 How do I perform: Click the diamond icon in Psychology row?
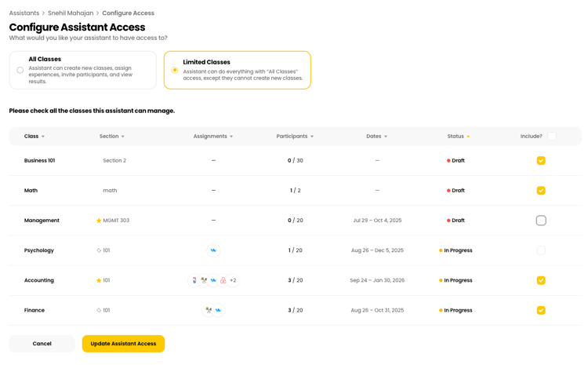99,250
